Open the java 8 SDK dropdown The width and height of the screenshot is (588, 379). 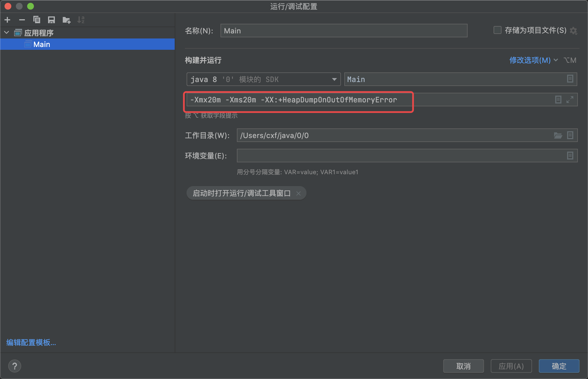point(263,79)
